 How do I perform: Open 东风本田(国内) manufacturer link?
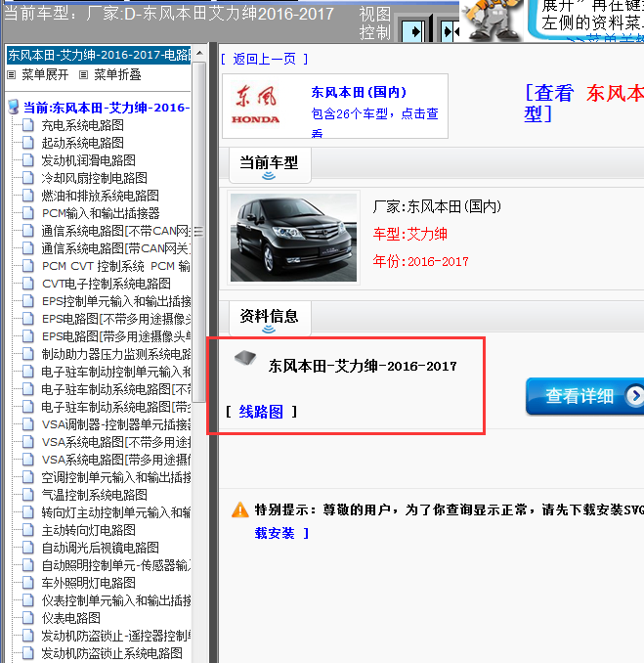(359, 92)
